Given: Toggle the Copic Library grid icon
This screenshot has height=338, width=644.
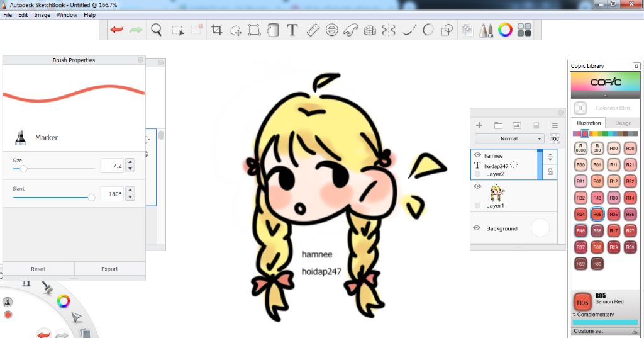Looking at the screenshot, I should point(524,30).
